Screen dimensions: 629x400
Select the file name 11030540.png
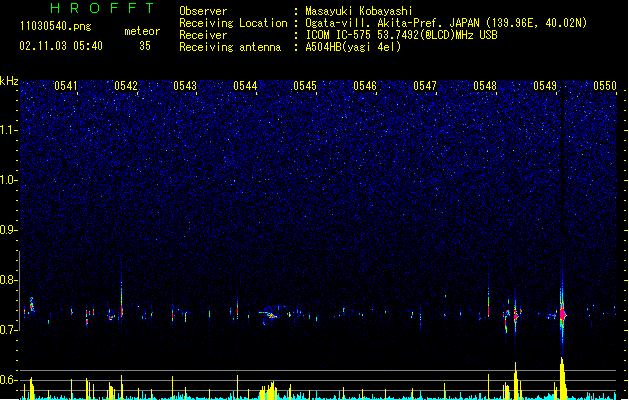click(x=55, y=27)
